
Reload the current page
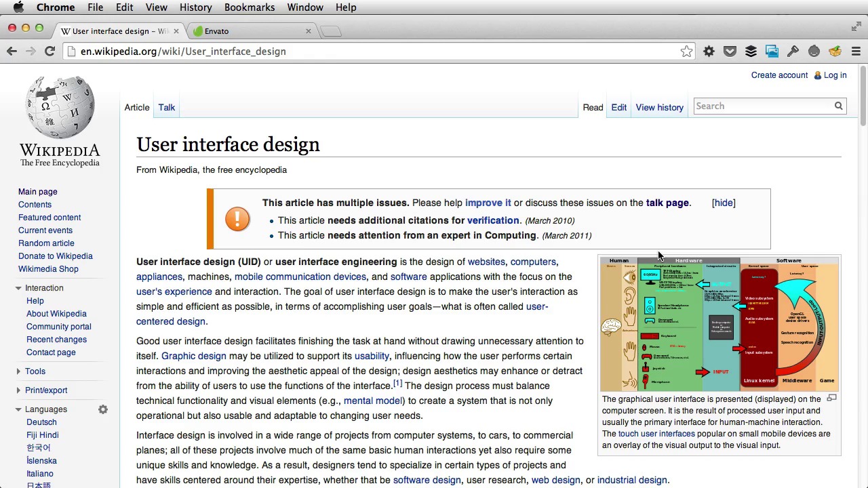pyautogui.click(x=50, y=52)
